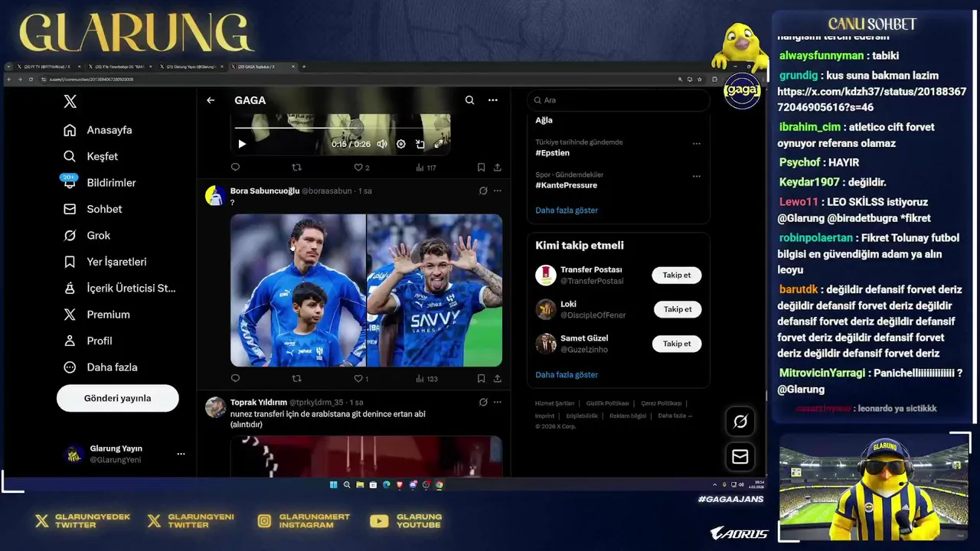Reload the page in the browser
980x551 pixels.
point(31,79)
